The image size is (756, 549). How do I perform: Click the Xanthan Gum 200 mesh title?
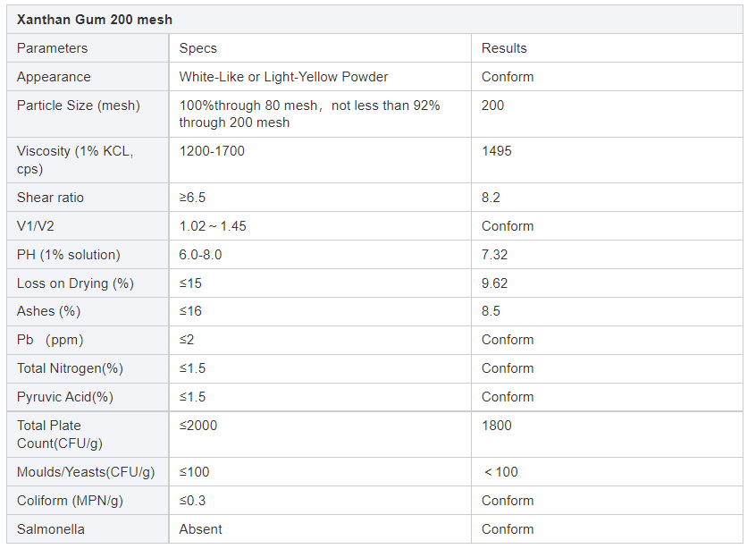coord(95,20)
